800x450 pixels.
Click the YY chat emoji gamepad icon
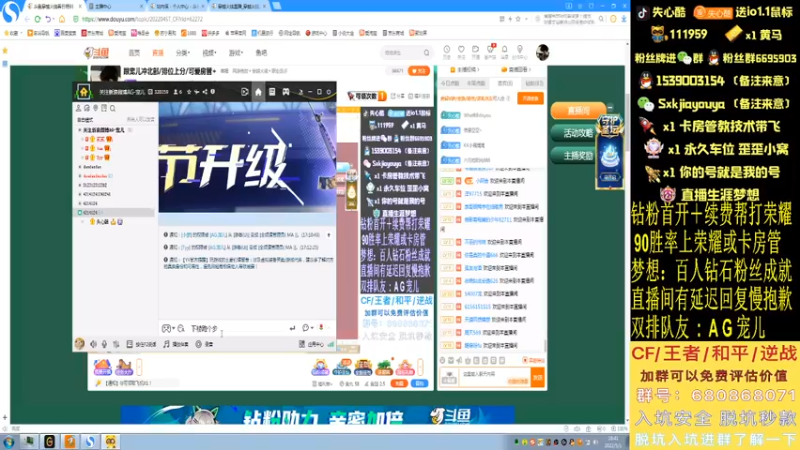coord(166,329)
